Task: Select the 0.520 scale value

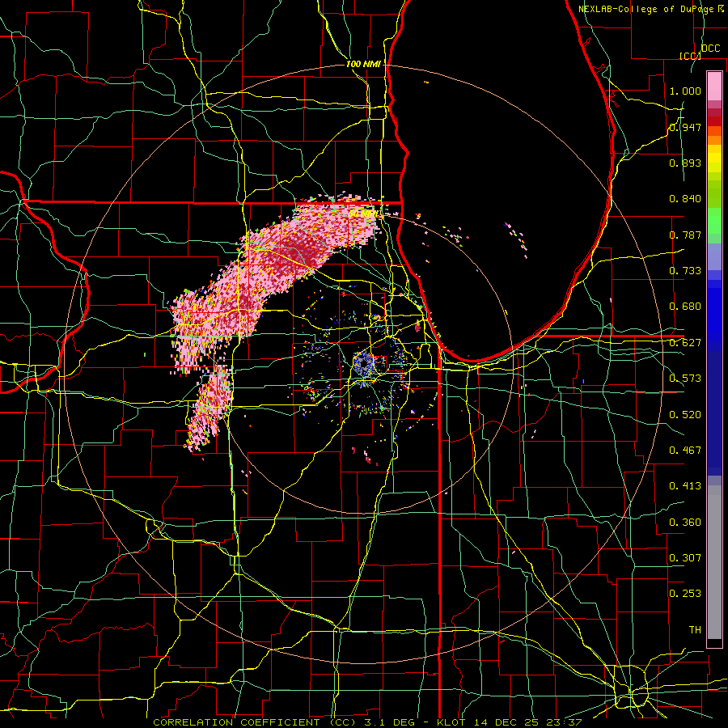Action: [685, 414]
